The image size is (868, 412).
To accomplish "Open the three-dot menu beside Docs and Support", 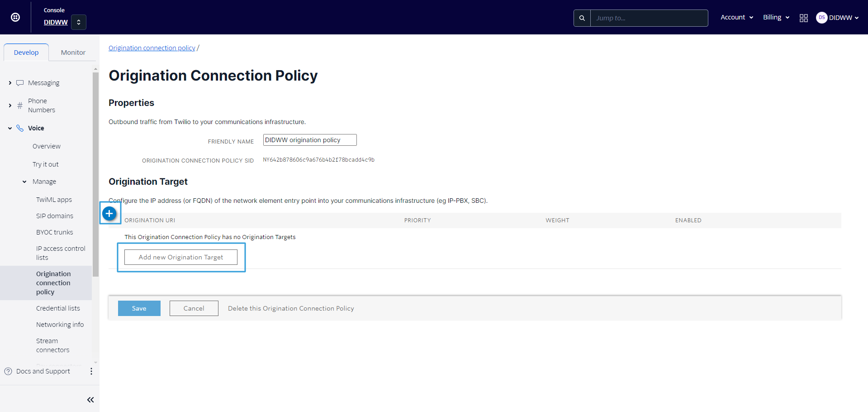I will point(91,371).
